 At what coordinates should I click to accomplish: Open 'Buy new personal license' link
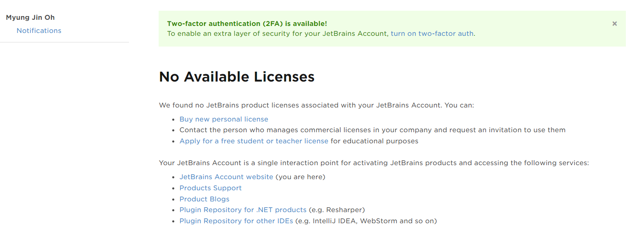click(x=224, y=119)
